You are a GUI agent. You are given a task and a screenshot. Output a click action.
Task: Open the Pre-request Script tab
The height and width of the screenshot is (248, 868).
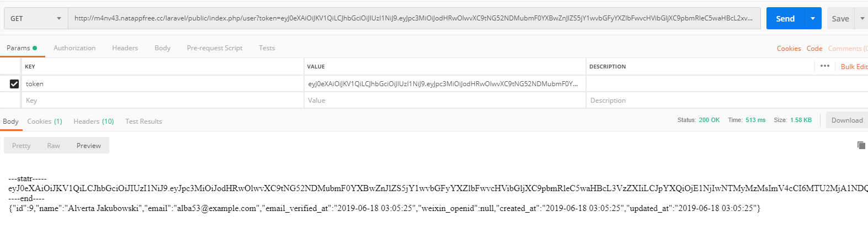click(x=215, y=48)
